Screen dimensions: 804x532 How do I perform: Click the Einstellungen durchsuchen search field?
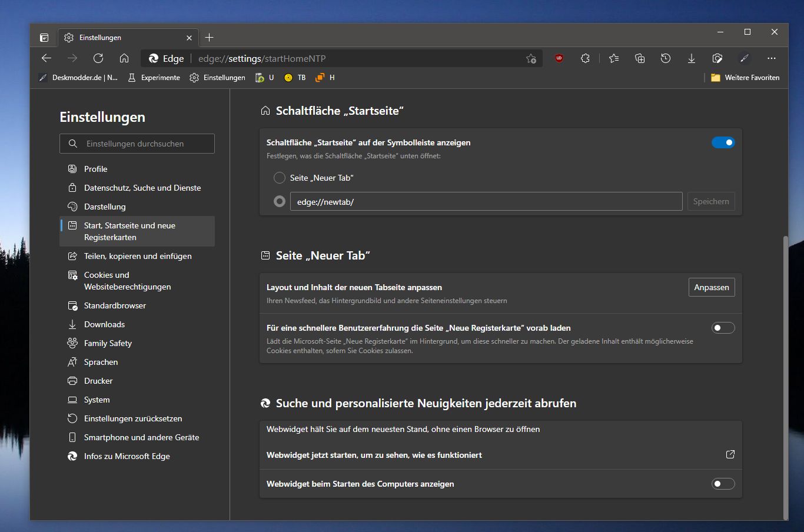tap(137, 144)
